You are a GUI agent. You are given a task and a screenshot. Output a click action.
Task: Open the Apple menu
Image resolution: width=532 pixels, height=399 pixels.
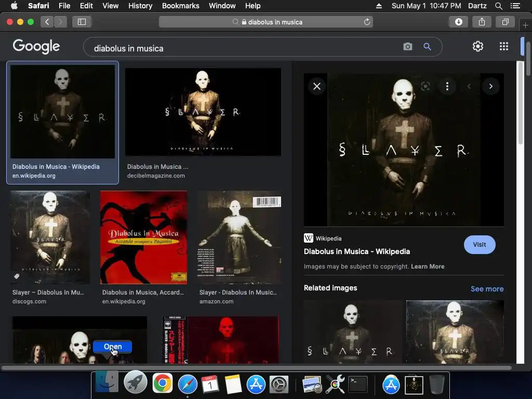tap(14, 6)
